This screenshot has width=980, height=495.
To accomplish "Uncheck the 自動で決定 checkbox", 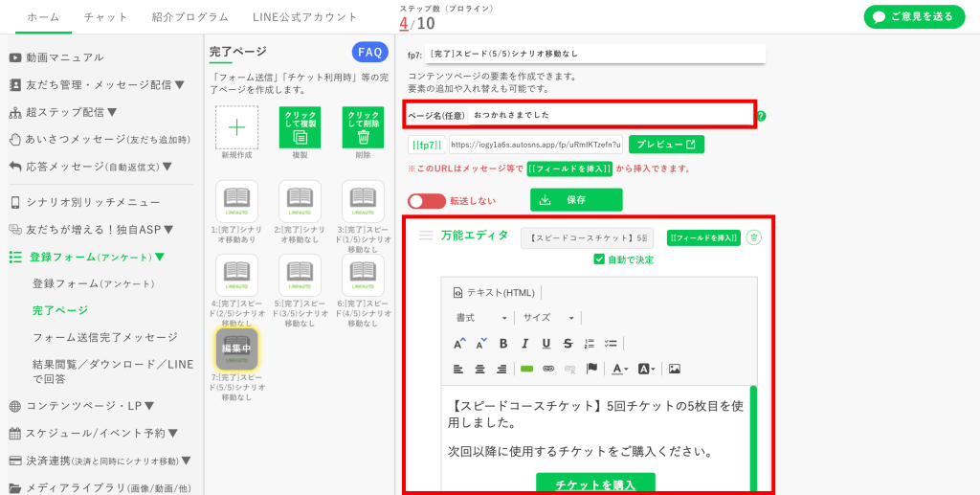I will tap(599, 259).
